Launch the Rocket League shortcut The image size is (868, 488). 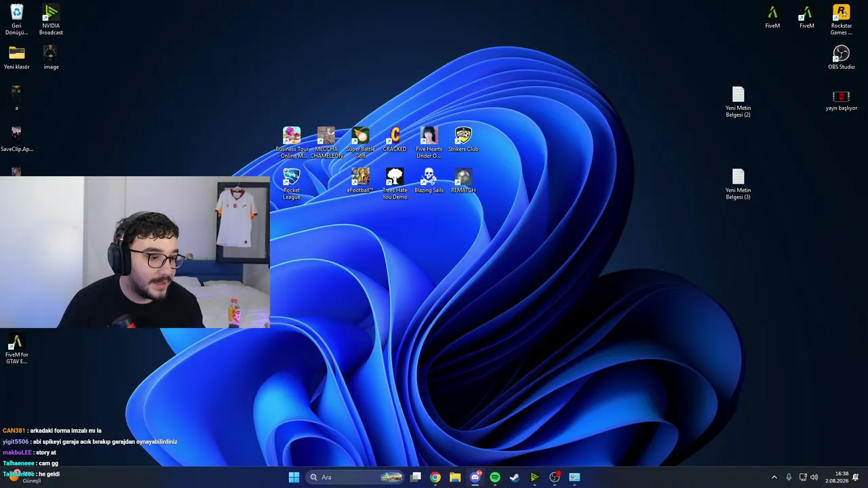(292, 184)
